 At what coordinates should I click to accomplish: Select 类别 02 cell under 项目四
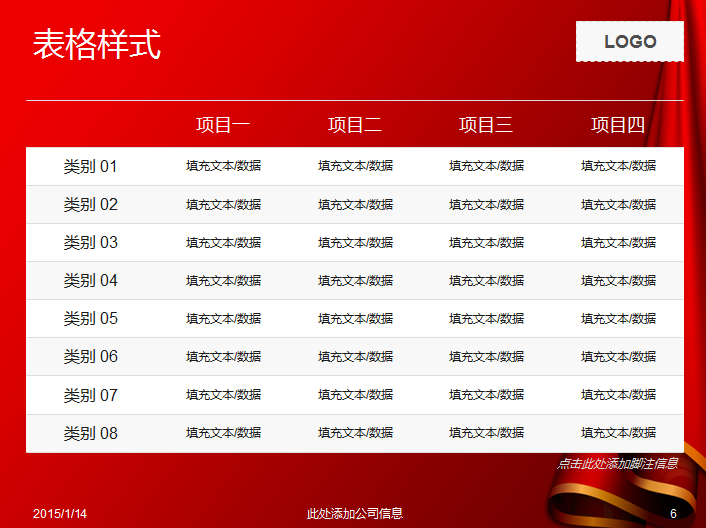pos(618,205)
